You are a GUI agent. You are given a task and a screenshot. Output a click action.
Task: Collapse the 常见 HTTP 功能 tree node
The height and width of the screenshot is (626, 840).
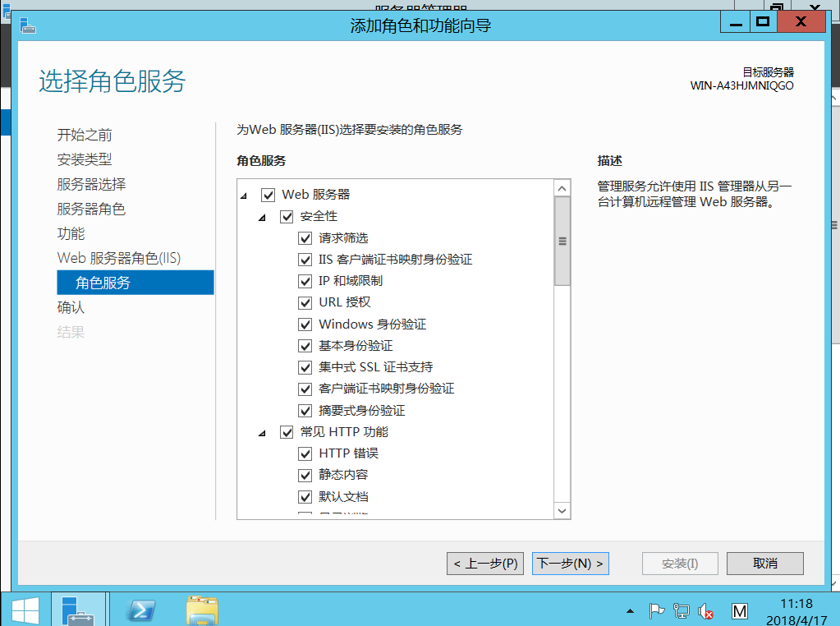pos(262,433)
